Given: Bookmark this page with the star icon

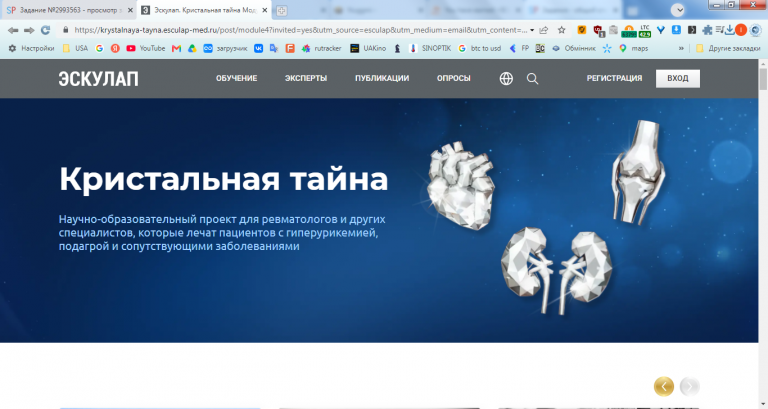Looking at the screenshot, I should (x=562, y=30).
